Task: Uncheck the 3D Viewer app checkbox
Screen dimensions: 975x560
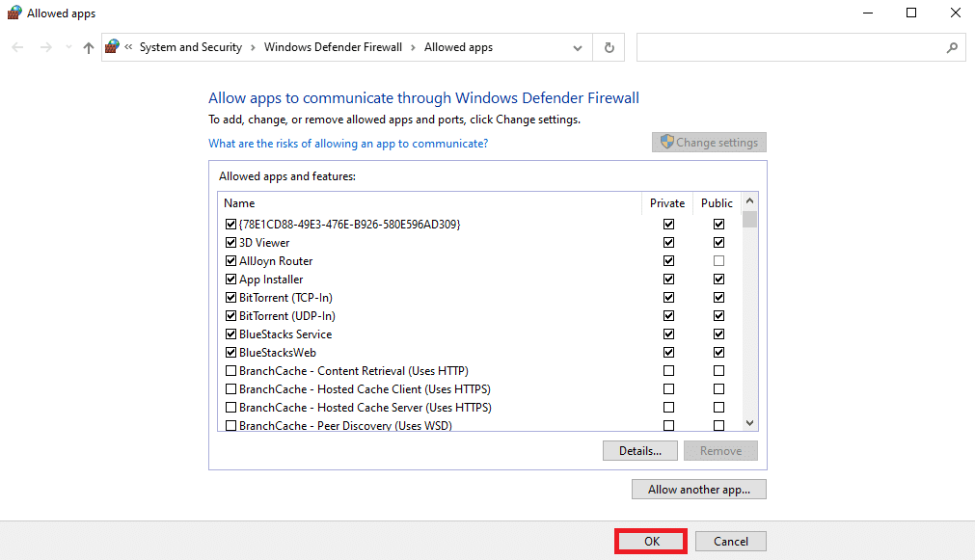Action: tap(230, 242)
